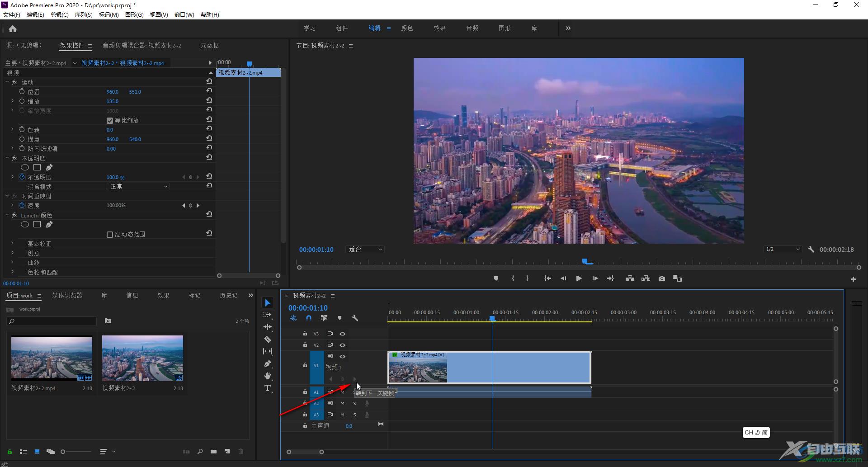Step back one frame in Program monitor
Viewport: 868px width, 467px height.
[x=563, y=278]
